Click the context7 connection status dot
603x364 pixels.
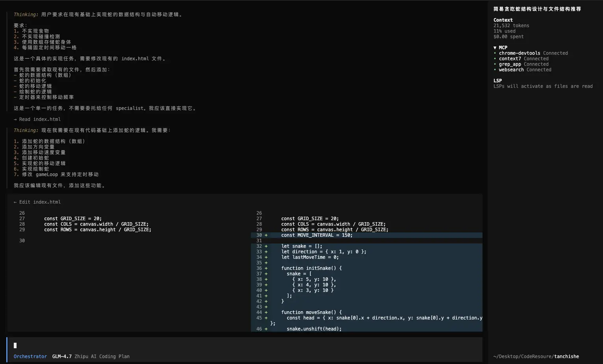pos(495,59)
